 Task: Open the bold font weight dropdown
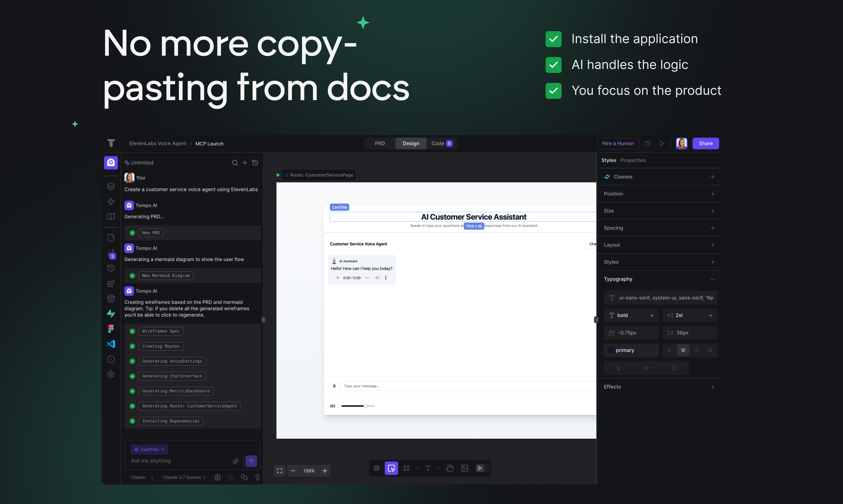click(631, 315)
